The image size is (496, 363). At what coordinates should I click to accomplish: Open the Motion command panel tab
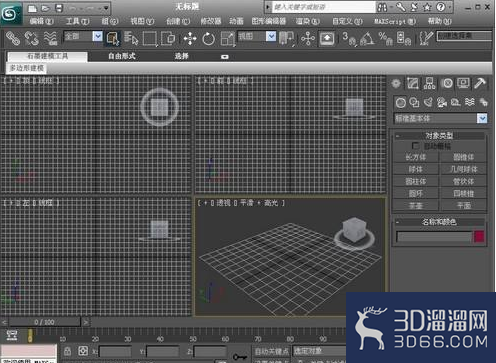point(448,83)
